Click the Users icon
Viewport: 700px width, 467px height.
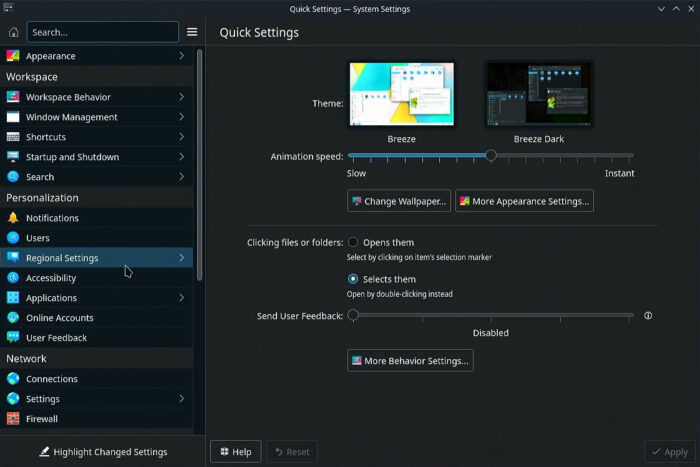(13, 238)
